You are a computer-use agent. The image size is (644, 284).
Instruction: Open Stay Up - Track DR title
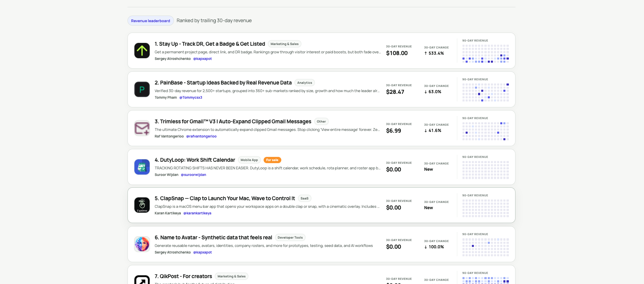210,44
